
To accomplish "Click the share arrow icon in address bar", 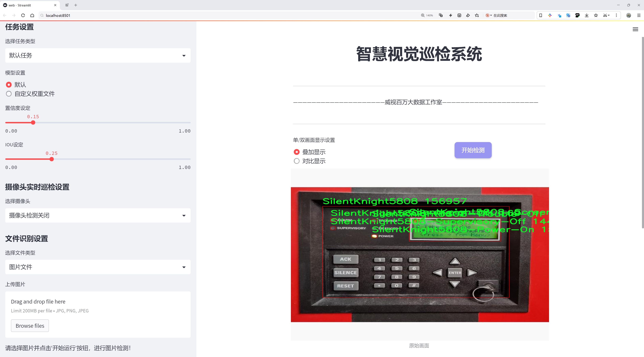I will [x=468, y=15].
